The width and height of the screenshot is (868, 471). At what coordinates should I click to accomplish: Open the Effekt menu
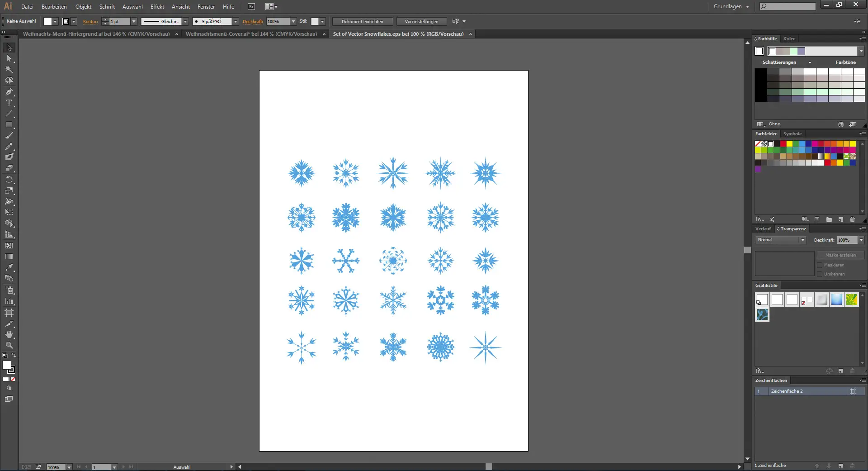tap(157, 7)
